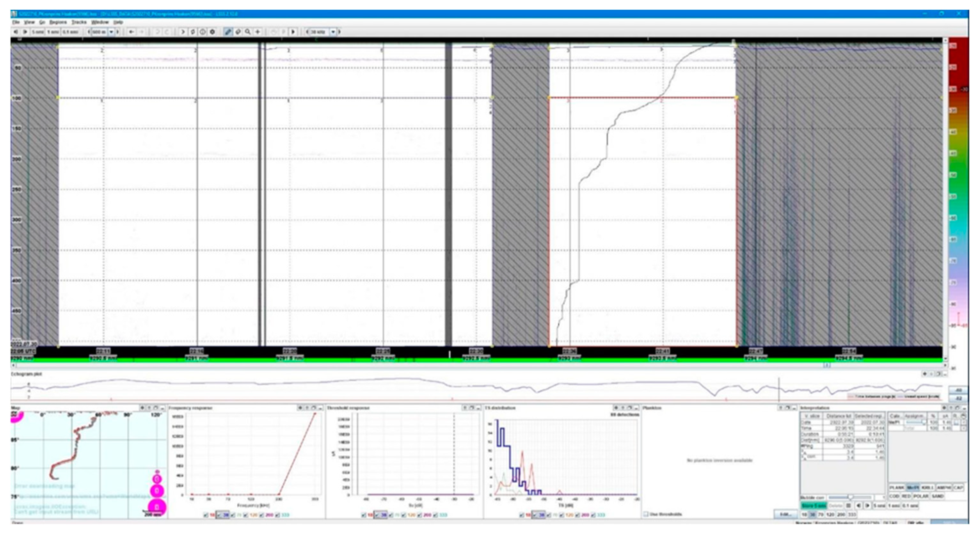Image resolution: width=980 pixels, height=538 pixels.
Task: Toggle the 120 kHz checkbox in TS distribution
Action: click(562, 515)
